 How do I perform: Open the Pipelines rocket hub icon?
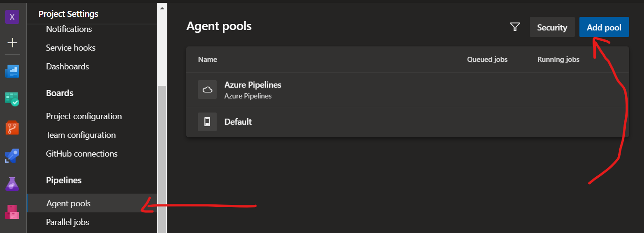[12, 156]
